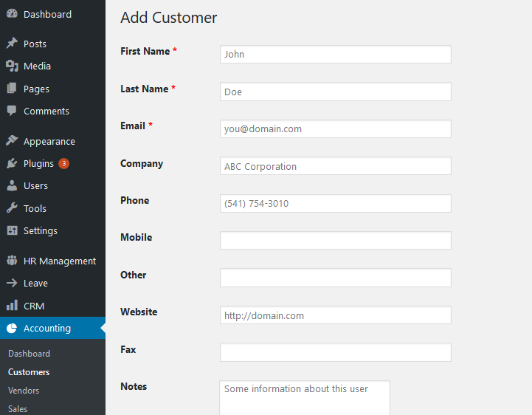Click the Plugins plug icon
Viewport: 532px width, 415px height.
(12, 163)
